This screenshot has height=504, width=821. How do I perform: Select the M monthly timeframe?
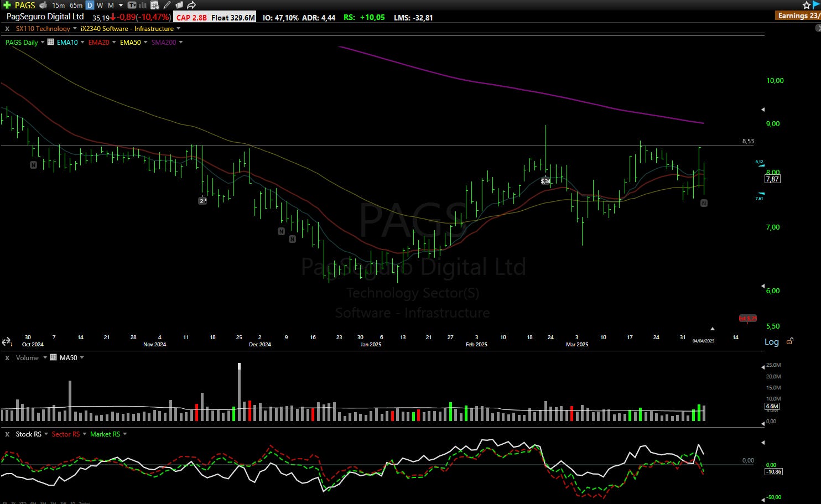[x=111, y=5]
